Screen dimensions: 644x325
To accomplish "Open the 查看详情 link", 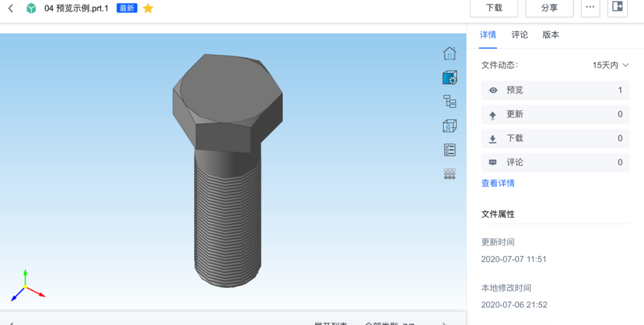I will [498, 183].
